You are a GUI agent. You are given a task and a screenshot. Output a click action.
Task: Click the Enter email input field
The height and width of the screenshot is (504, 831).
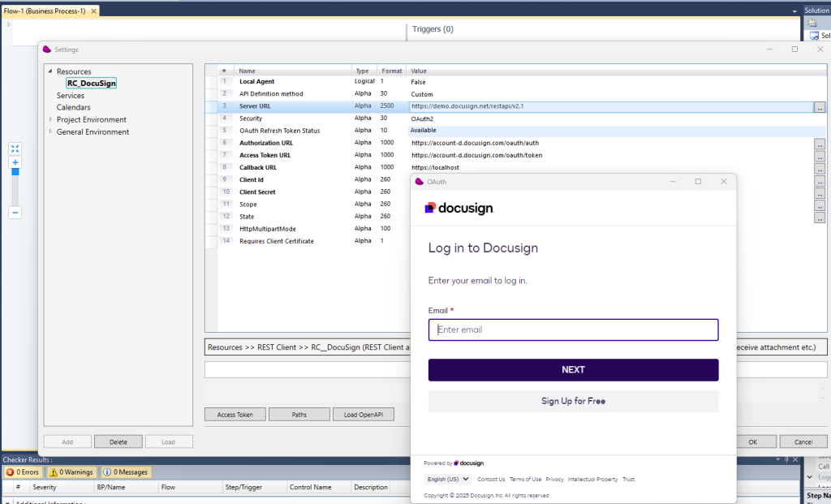click(x=573, y=330)
